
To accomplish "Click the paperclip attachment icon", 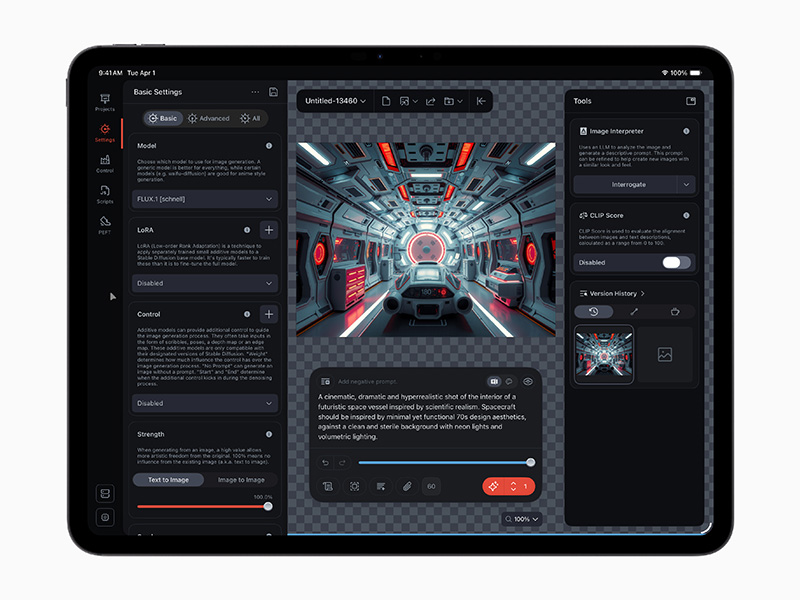I will (x=406, y=486).
